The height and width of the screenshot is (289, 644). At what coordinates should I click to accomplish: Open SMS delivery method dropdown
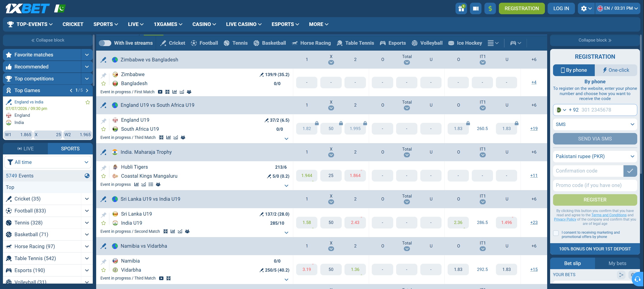(595, 124)
